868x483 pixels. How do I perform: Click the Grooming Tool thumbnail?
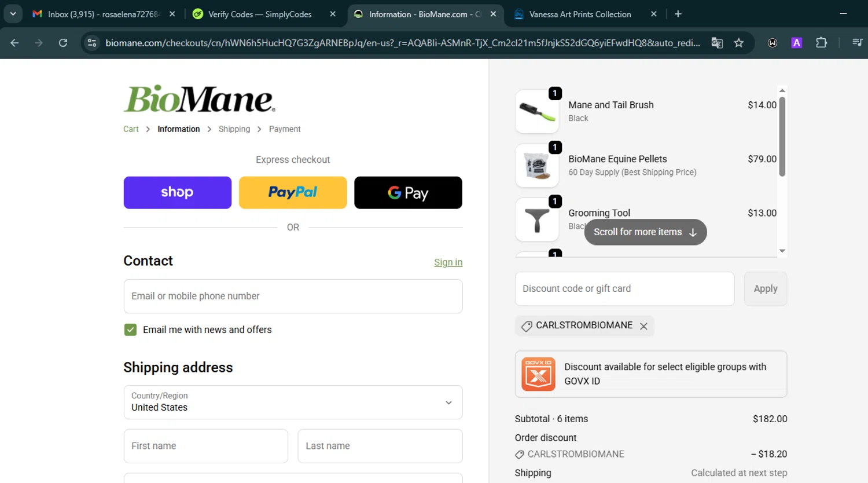tap(537, 219)
